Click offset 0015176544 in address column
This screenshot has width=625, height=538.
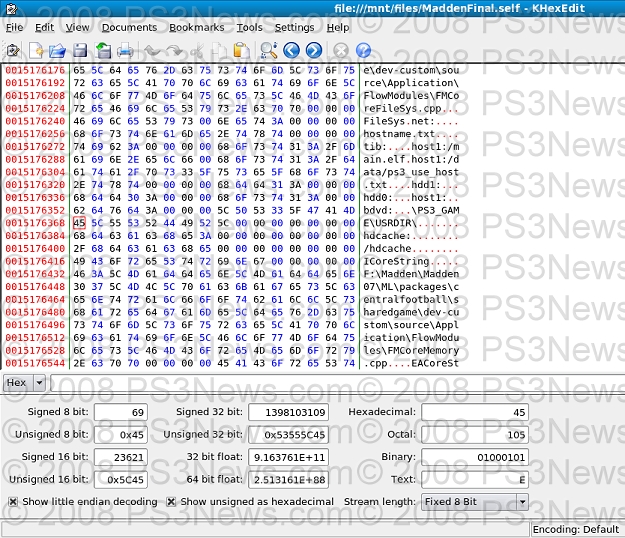click(x=35, y=363)
